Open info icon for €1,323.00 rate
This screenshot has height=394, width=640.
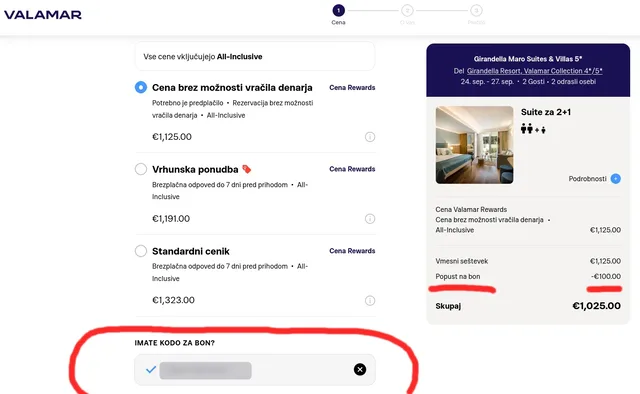(x=370, y=301)
